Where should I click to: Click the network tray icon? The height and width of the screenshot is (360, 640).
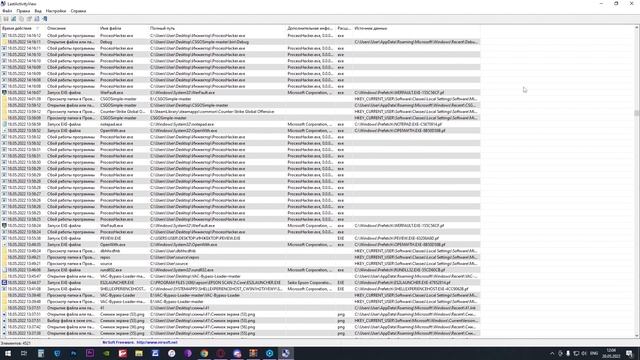(x=576, y=353)
